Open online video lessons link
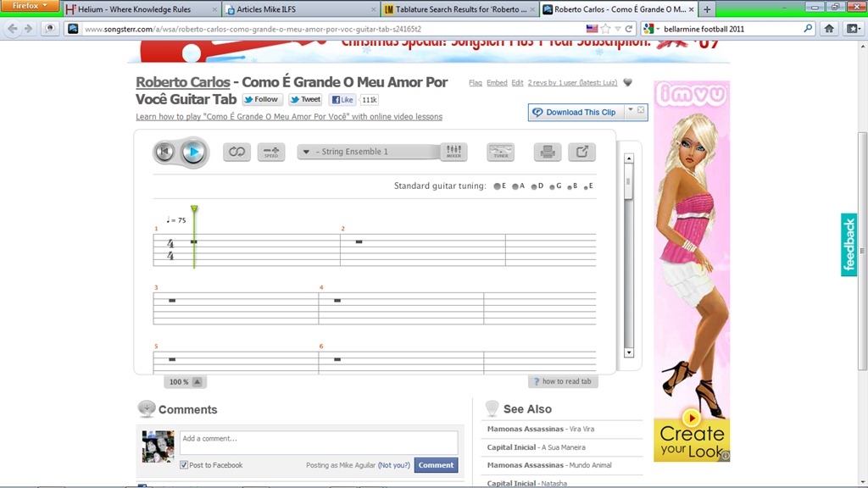 [289, 117]
